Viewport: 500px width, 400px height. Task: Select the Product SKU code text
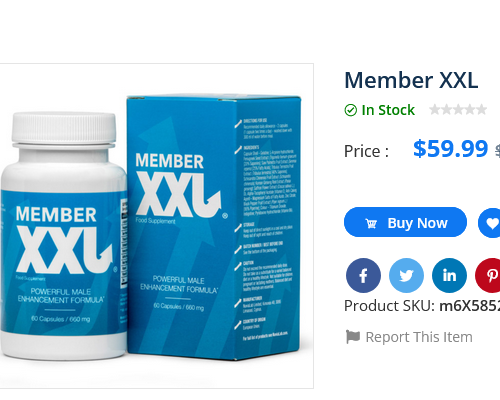click(x=470, y=306)
